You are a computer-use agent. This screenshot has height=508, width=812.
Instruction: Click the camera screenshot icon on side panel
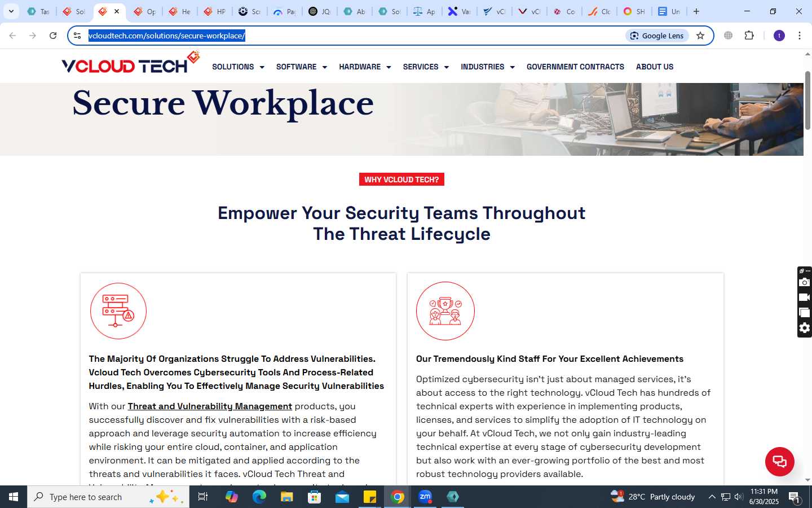[x=805, y=282]
